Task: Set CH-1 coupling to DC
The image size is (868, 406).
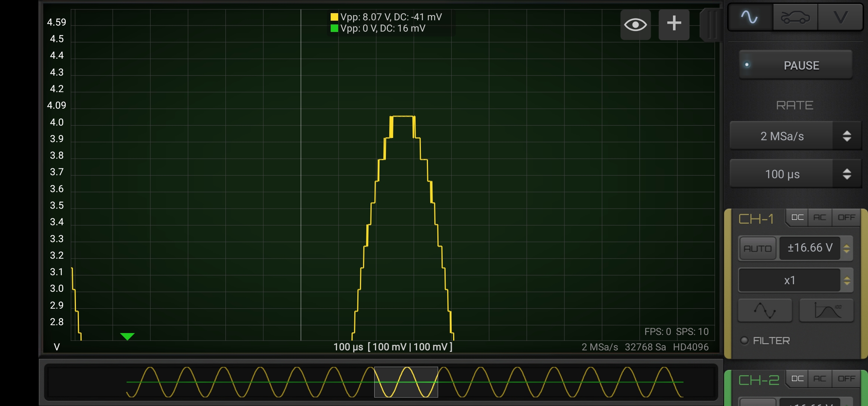Action: pyautogui.click(x=797, y=218)
